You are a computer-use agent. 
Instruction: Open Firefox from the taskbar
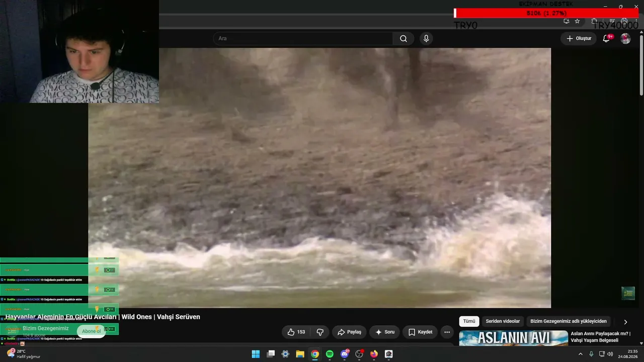374,354
